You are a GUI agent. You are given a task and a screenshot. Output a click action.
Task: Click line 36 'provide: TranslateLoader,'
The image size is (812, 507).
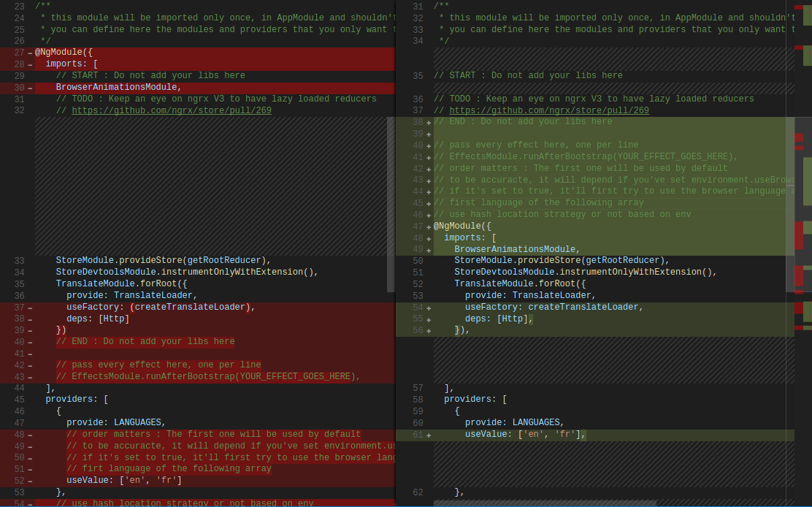tap(132, 295)
